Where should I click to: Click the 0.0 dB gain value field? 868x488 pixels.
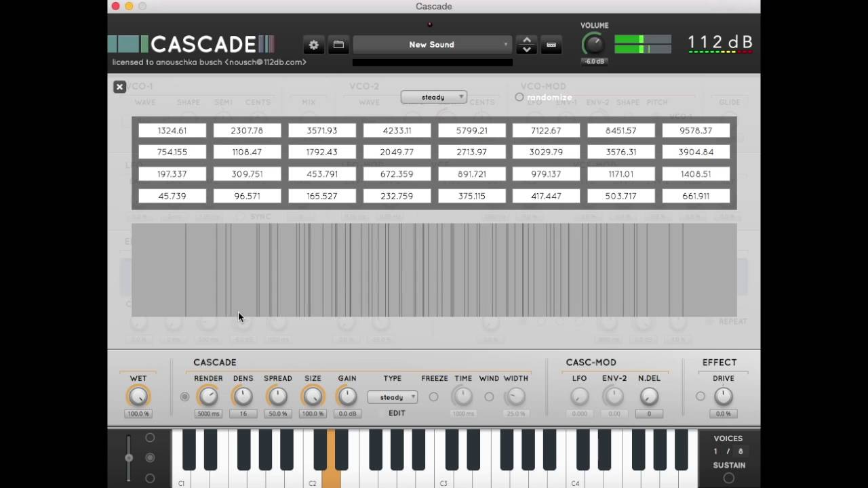pos(347,413)
